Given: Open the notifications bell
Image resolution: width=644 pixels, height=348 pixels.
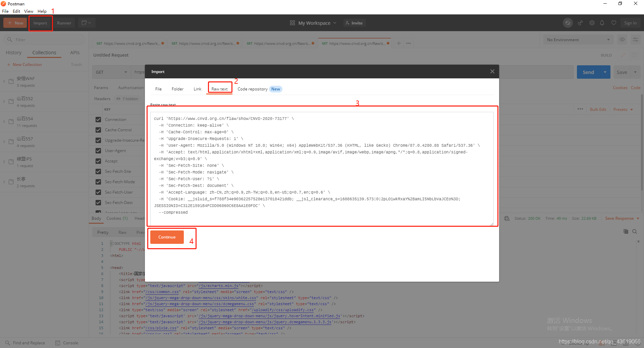Looking at the screenshot, I should point(602,23).
